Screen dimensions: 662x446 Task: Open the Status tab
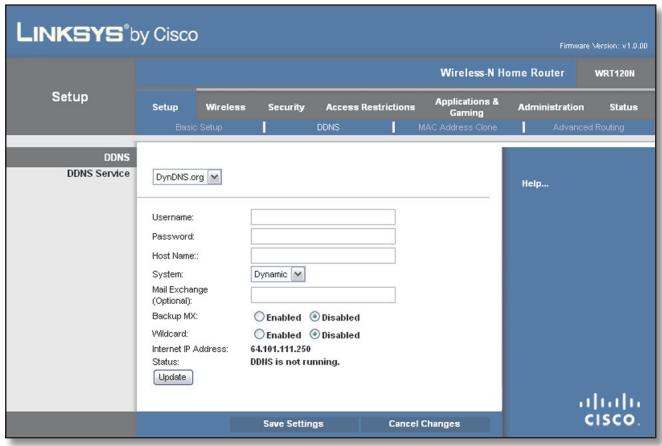[x=623, y=107]
